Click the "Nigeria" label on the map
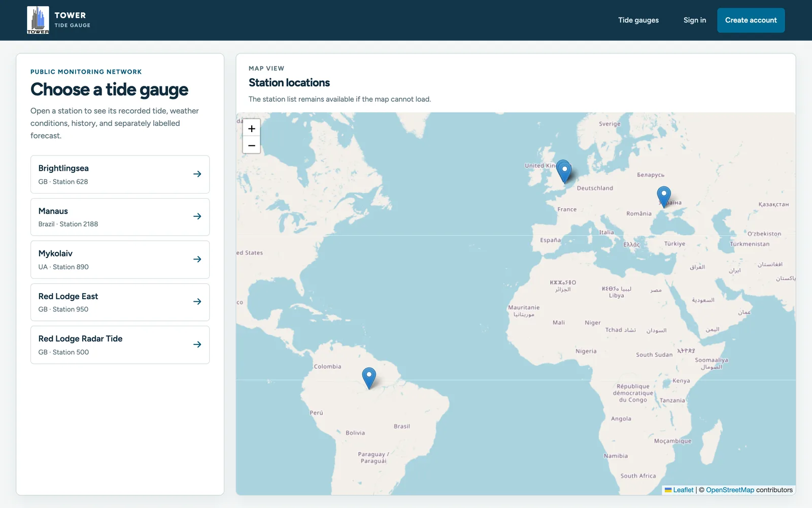Viewport: 812px width, 508px height. point(586,351)
